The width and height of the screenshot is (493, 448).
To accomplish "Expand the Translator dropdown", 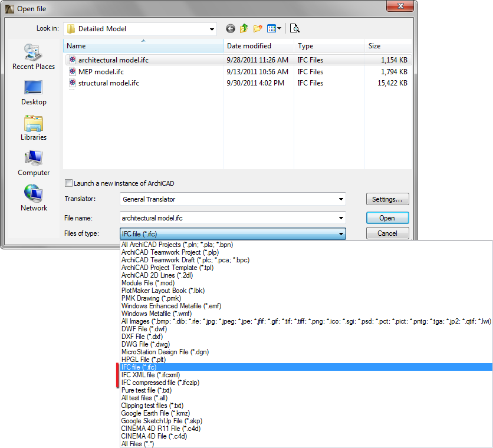I will [341, 199].
